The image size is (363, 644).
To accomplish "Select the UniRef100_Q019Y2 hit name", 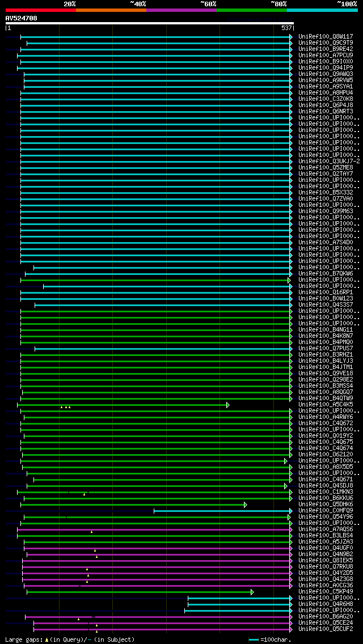I will (326, 436).
